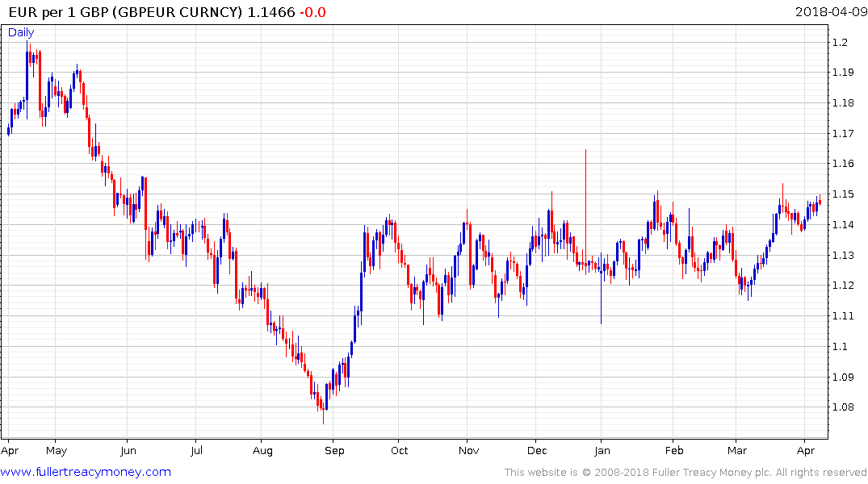Click the Jun month label
Viewport: 868px width, 484px height.
pos(128,451)
